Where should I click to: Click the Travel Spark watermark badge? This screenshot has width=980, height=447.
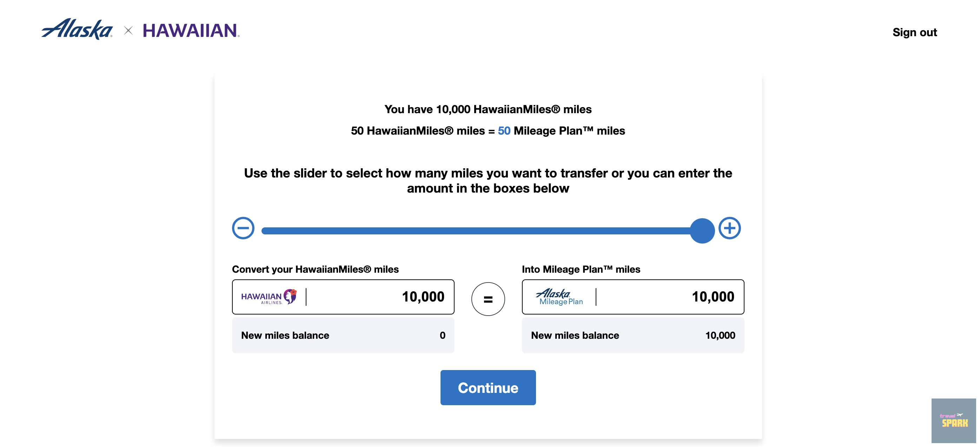click(953, 421)
